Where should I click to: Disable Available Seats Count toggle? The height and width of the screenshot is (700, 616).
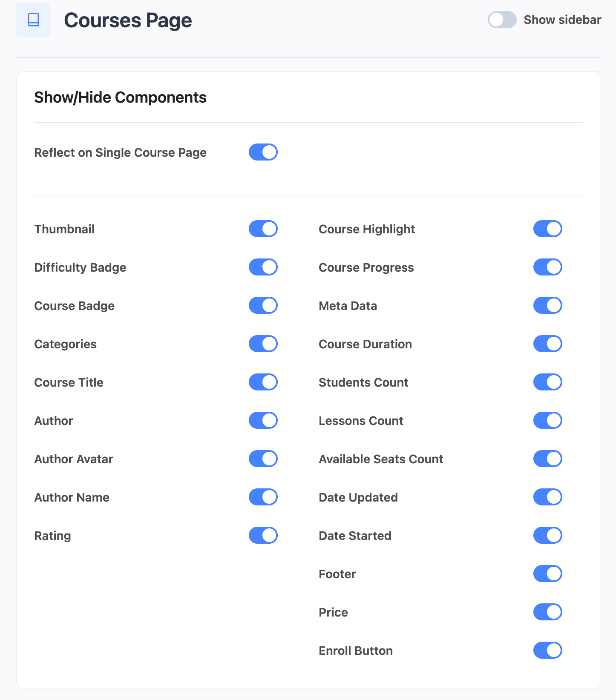tap(548, 459)
